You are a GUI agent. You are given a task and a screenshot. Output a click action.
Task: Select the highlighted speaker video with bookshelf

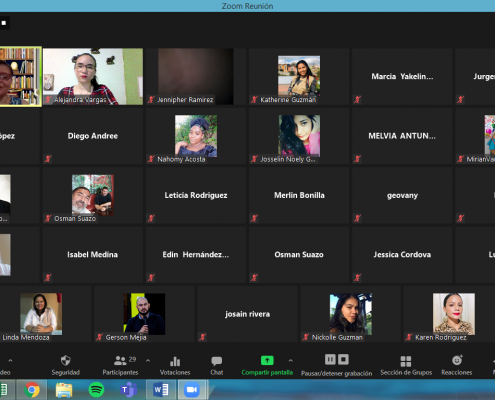click(x=20, y=76)
